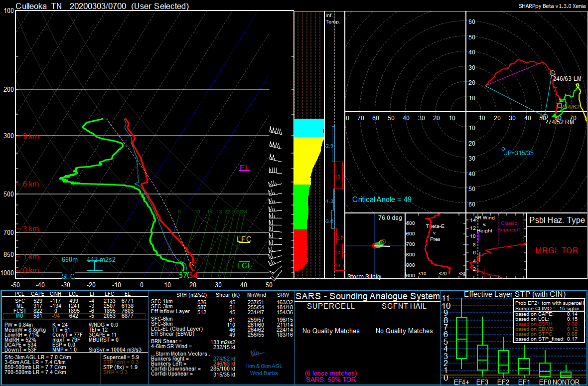588x386 pixels.
Task: Click the (6 loose matches) text
Action: coord(331,374)
